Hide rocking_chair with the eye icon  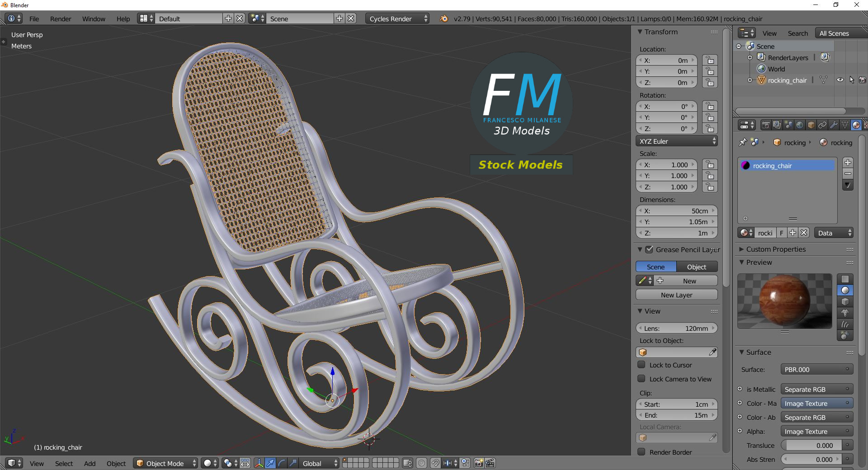[840, 80]
